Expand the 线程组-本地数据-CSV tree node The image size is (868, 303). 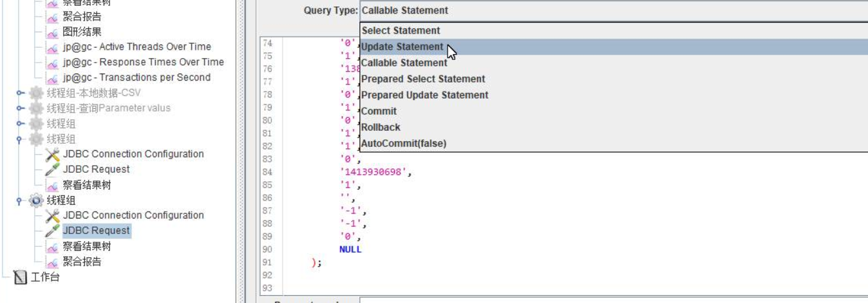tap(21, 93)
